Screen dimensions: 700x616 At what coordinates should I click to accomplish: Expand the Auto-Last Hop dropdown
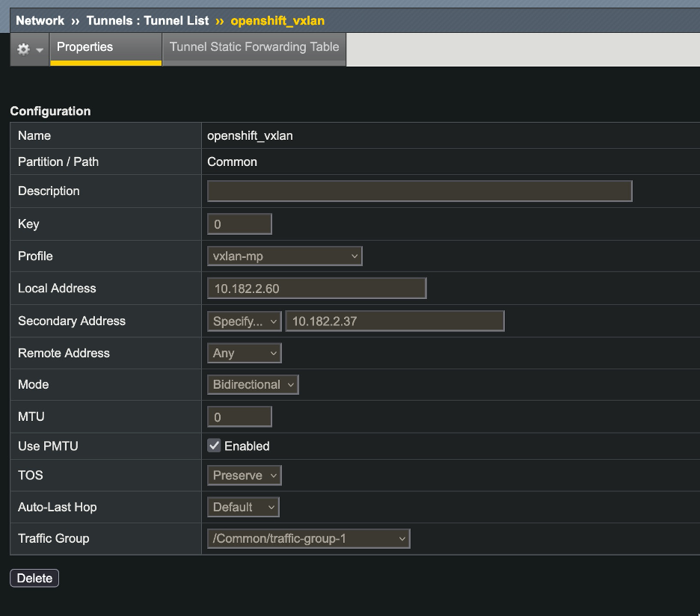pyautogui.click(x=242, y=508)
